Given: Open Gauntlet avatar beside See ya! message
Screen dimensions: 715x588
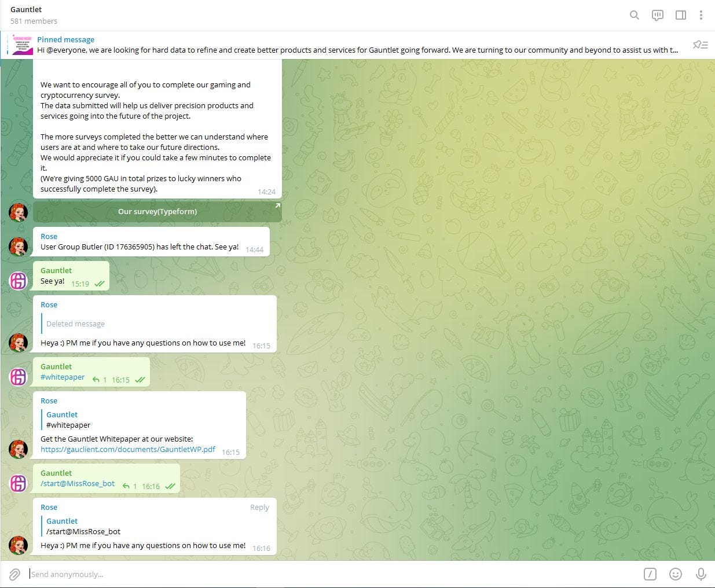Looking at the screenshot, I should 19,281.
